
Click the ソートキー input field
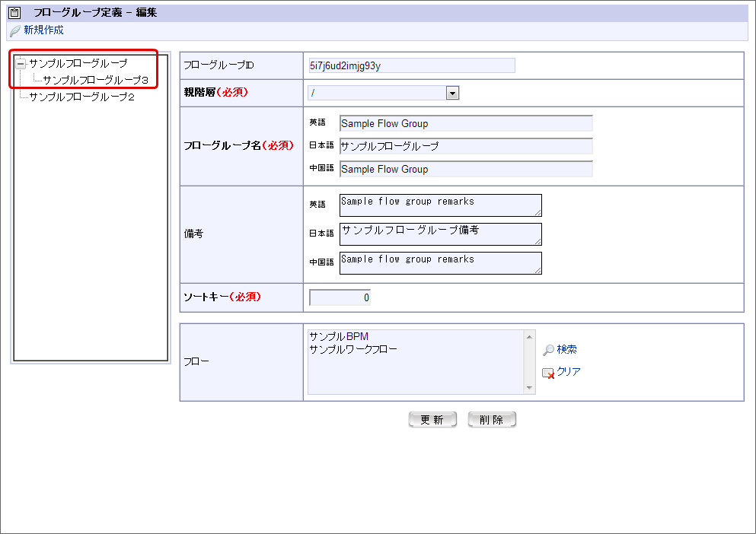340,298
